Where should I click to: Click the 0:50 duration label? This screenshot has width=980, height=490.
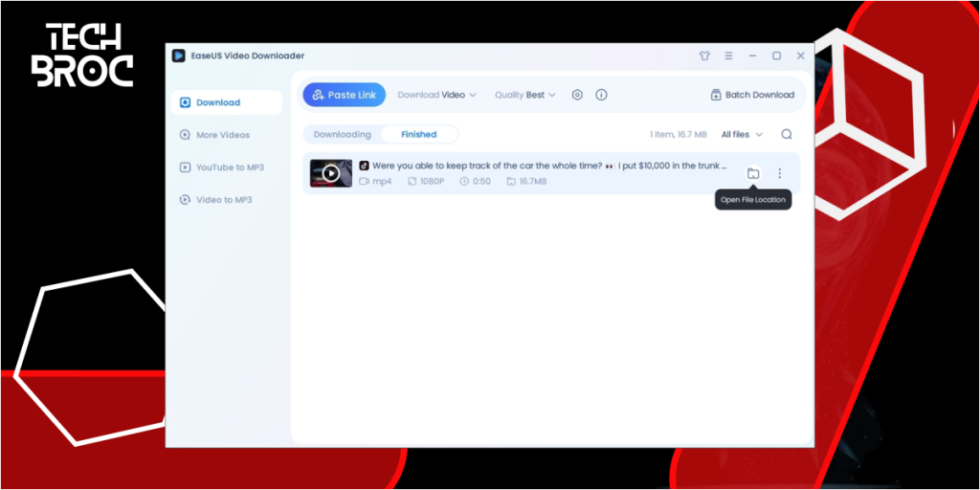(x=475, y=181)
